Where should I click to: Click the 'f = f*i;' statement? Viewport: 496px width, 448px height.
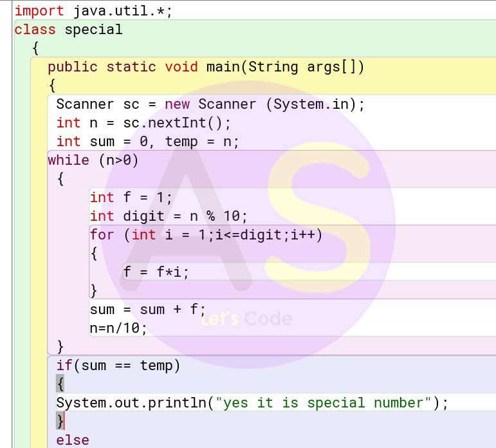pos(156,272)
